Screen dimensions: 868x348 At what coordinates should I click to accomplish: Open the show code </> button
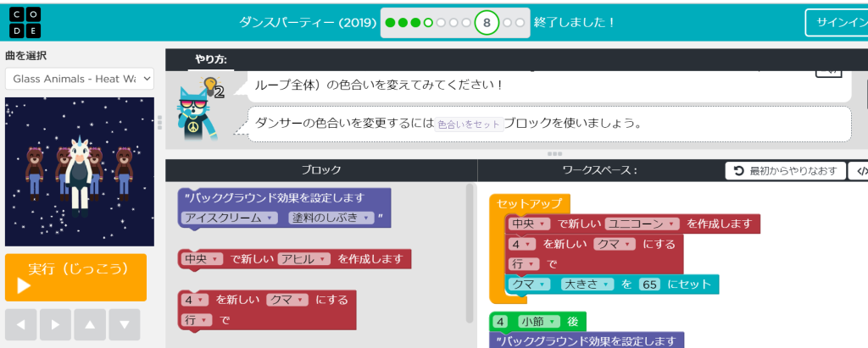[858, 171]
